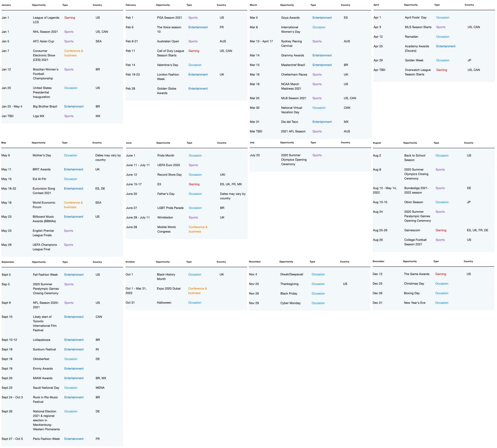Click The Game Awards entry in December
497x448 pixels.
pyautogui.click(x=416, y=274)
